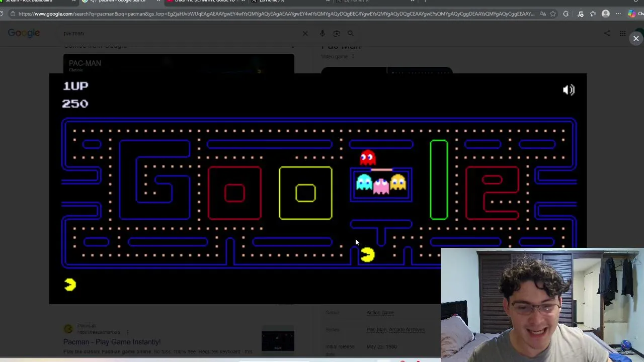The width and height of the screenshot is (644, 362).
Task: Open the browser more-options menu
Action: tap(618, 14)
